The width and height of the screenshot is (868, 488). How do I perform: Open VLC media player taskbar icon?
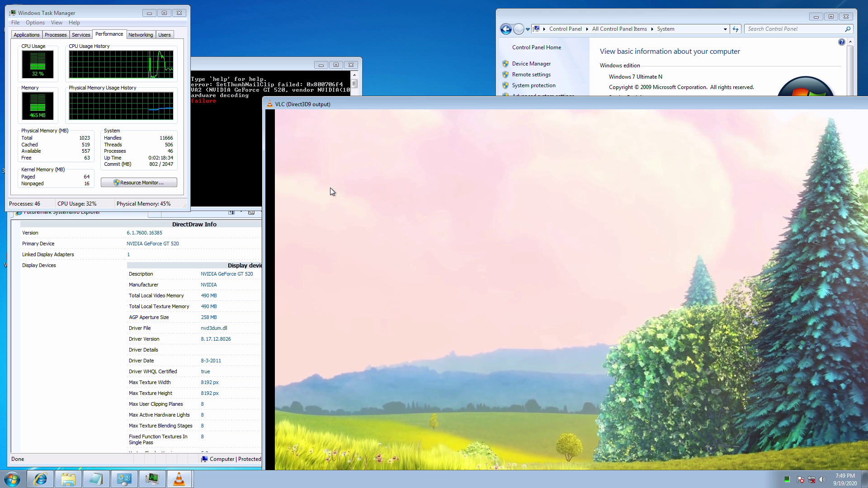pyautogui.click(x=179, y=479)
